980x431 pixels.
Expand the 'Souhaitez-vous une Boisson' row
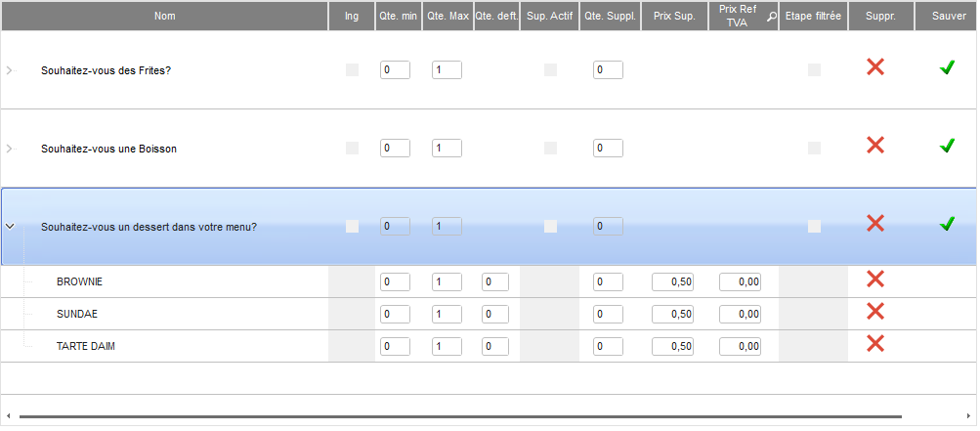click(11, 149)
